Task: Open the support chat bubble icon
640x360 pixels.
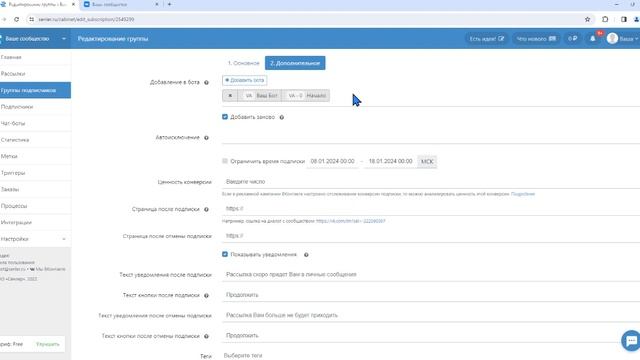Action: (x=631, y=340)
